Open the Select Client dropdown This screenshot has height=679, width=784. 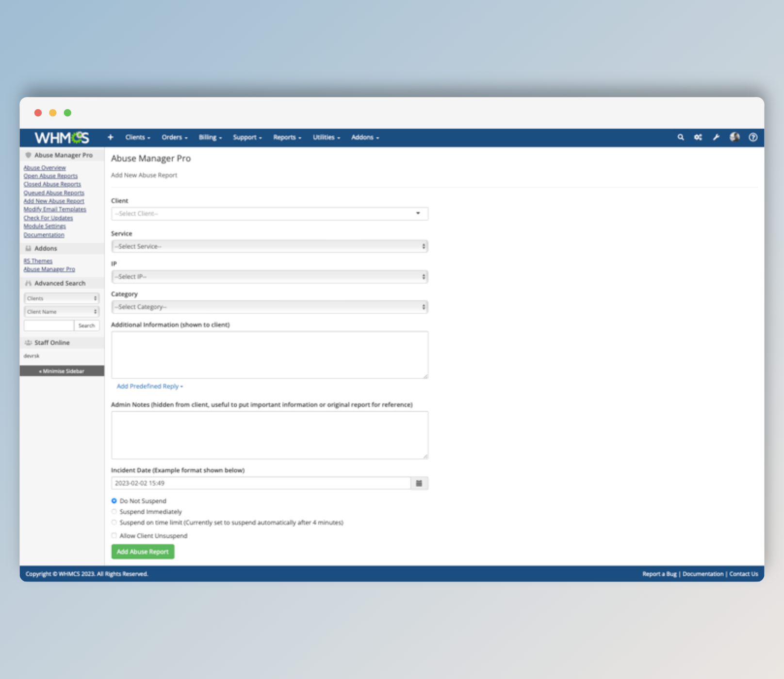click(270, 213)
